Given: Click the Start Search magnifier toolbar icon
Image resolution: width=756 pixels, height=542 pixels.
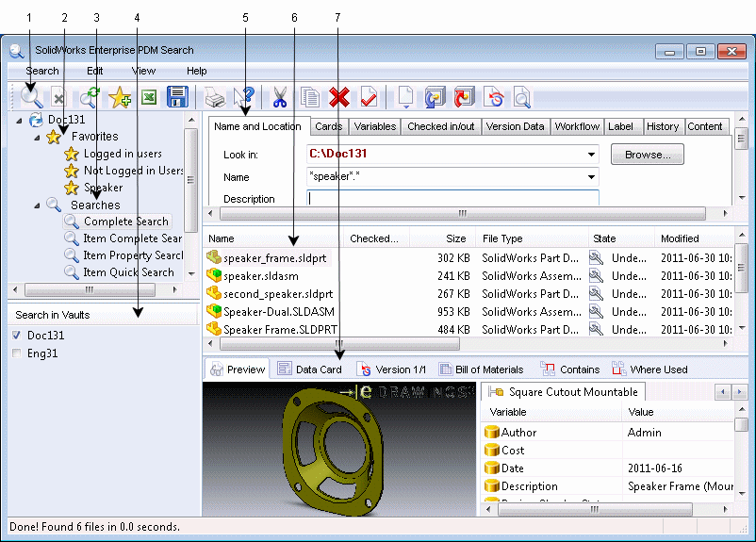Looking at the screenshot, I should [32, 95].
